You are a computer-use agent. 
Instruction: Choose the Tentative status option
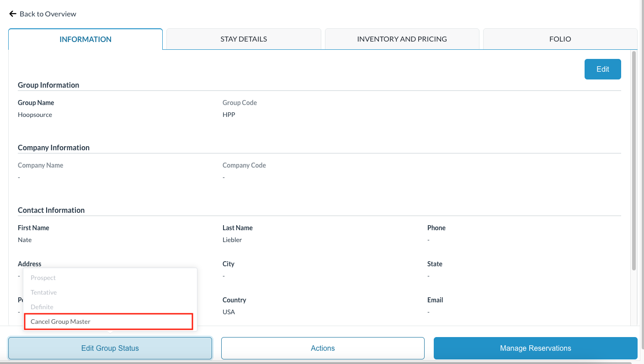[x=43, y=292]
